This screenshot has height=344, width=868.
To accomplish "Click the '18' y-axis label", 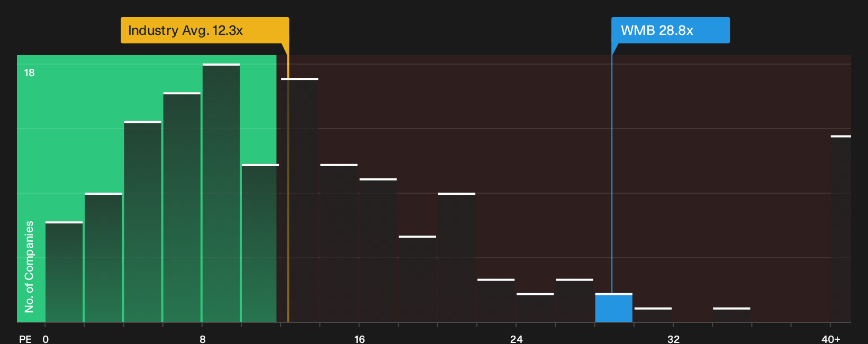I will [x=29, y=73].
